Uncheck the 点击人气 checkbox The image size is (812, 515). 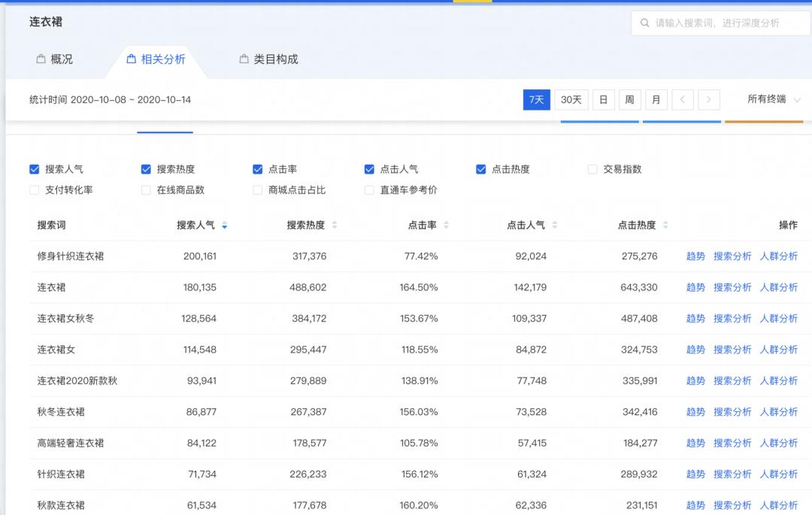pyautogui.click(x=368, y=168)
